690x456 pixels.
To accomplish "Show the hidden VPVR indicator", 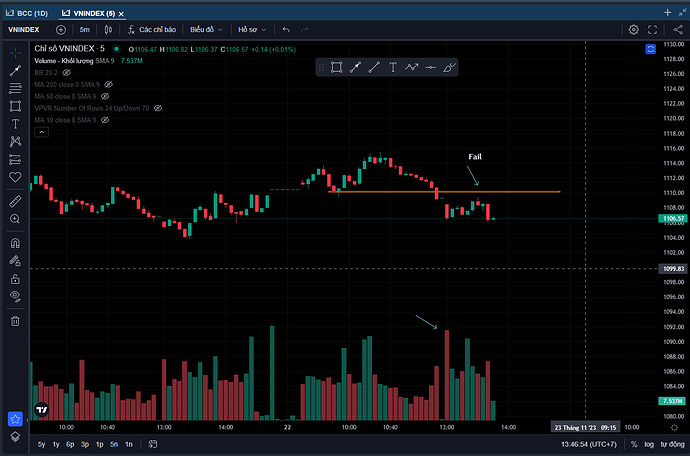I will 158,108.
